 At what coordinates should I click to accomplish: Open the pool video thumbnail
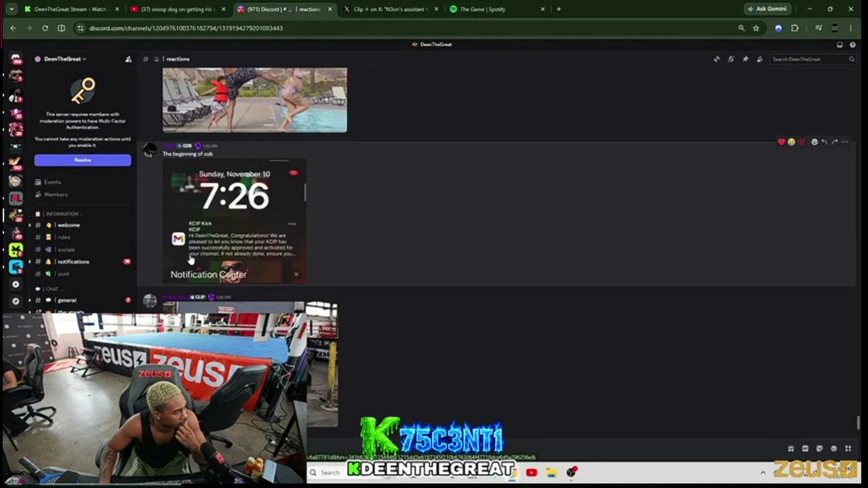point(254,100)
